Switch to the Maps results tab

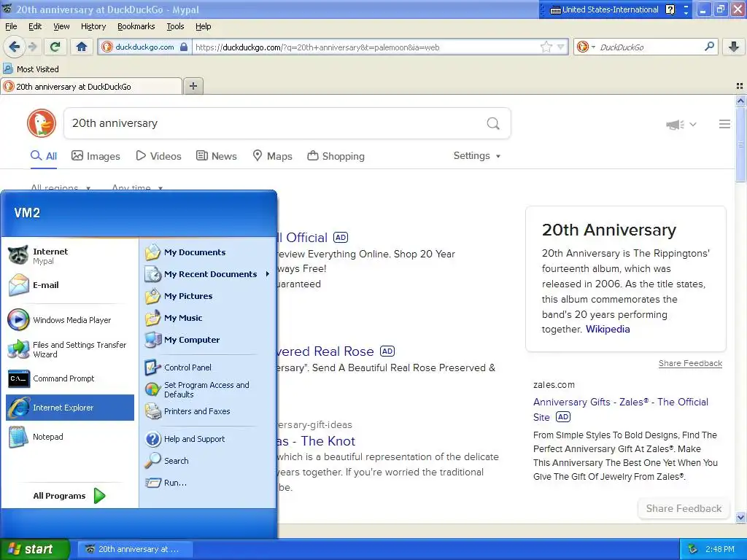[x=273, y=156]
